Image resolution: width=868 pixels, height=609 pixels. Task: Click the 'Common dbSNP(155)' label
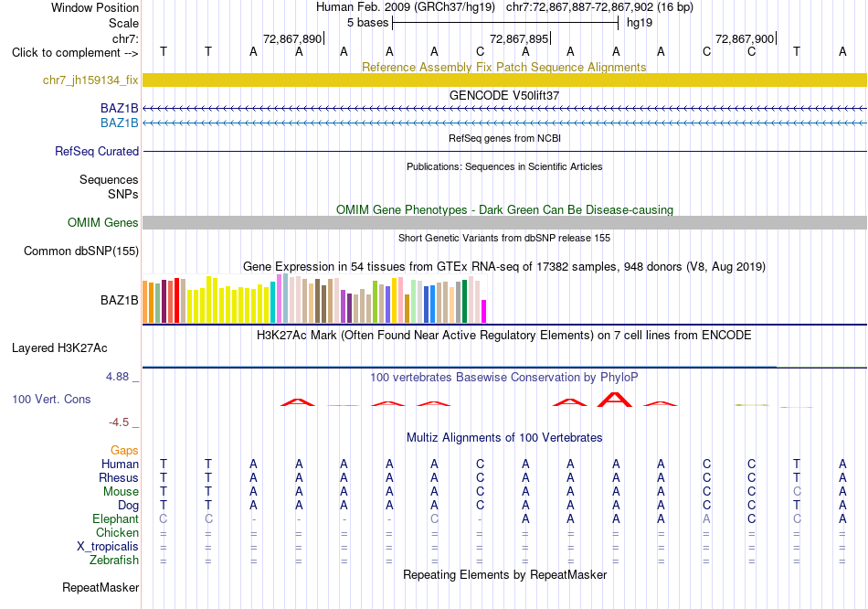coord(80,251)
